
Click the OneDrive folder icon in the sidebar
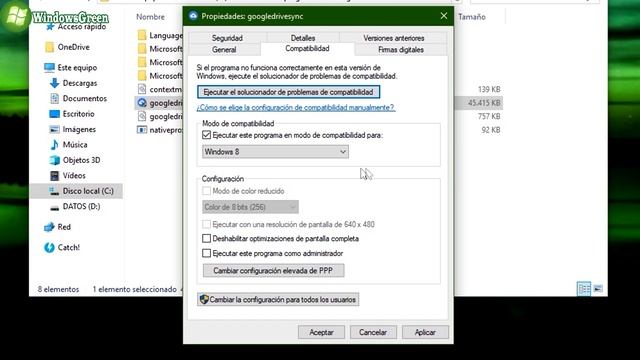point(49,47)
